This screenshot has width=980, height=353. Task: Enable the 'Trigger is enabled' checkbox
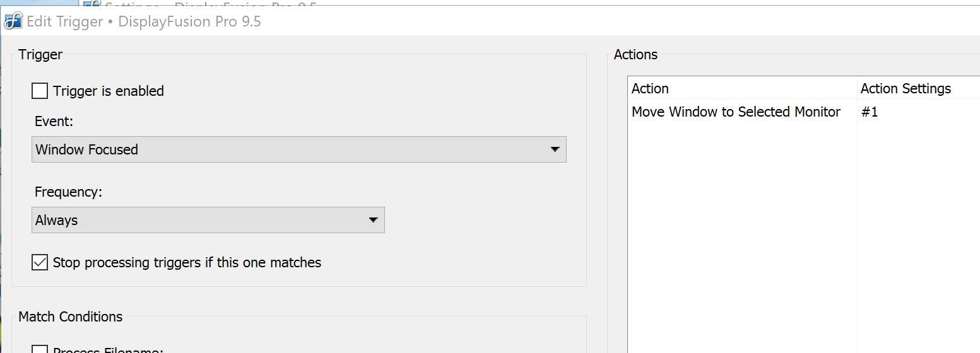point(40,91)
